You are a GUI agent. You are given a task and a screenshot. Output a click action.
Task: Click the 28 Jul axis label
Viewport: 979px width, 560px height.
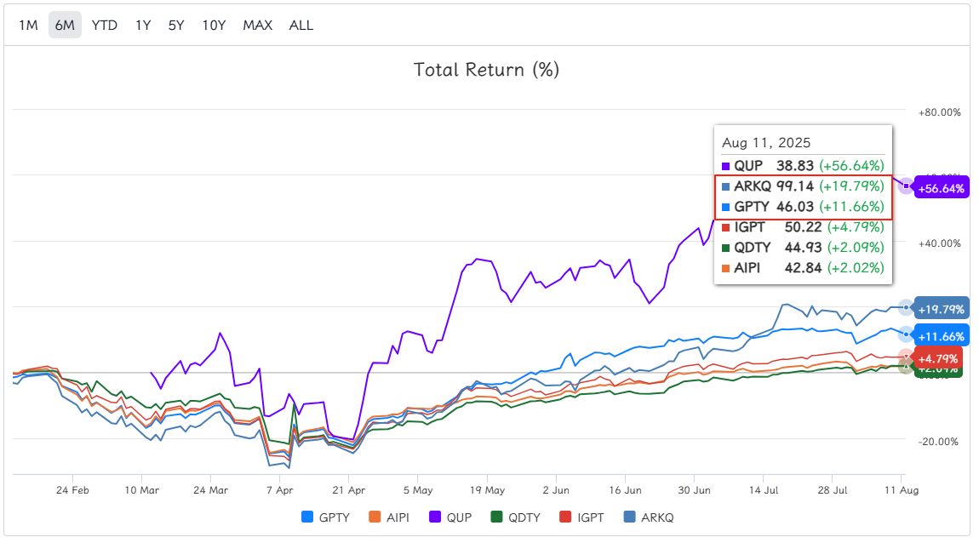point(833,490)
